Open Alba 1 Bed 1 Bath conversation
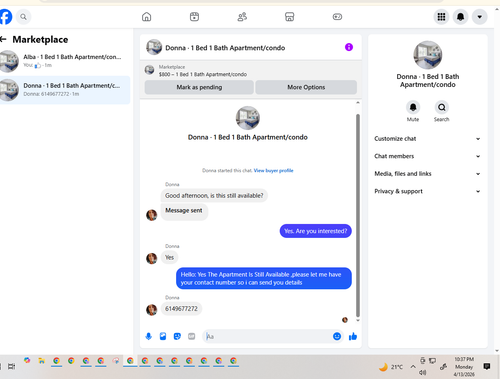This screenshot has height=379, width=500. tap(65, 61)
